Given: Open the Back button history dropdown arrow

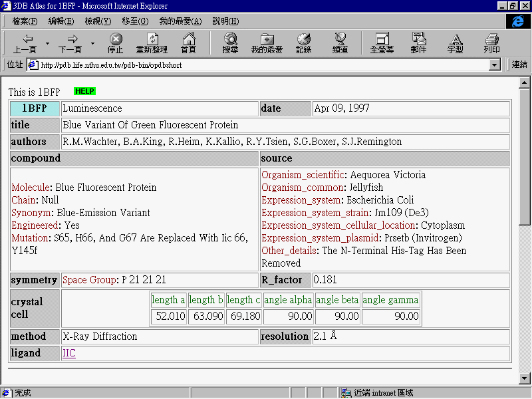Looking at the screenshot, I should (x=47, y=44).
